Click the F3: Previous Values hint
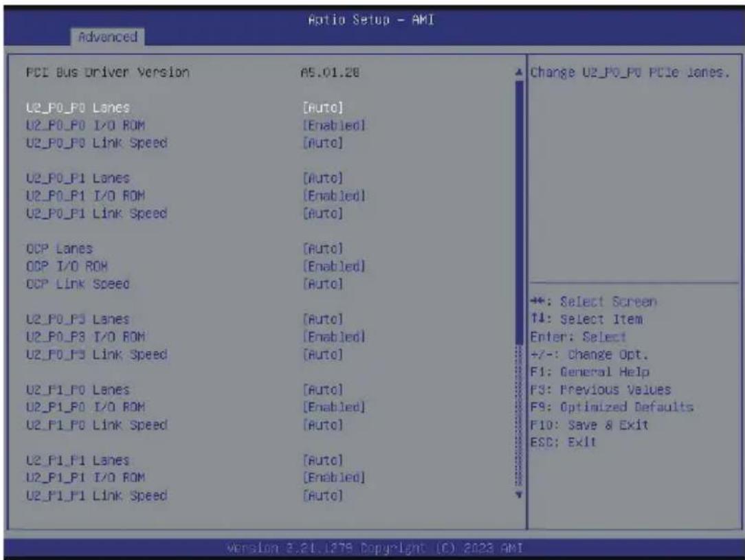 tap(601, 390)
